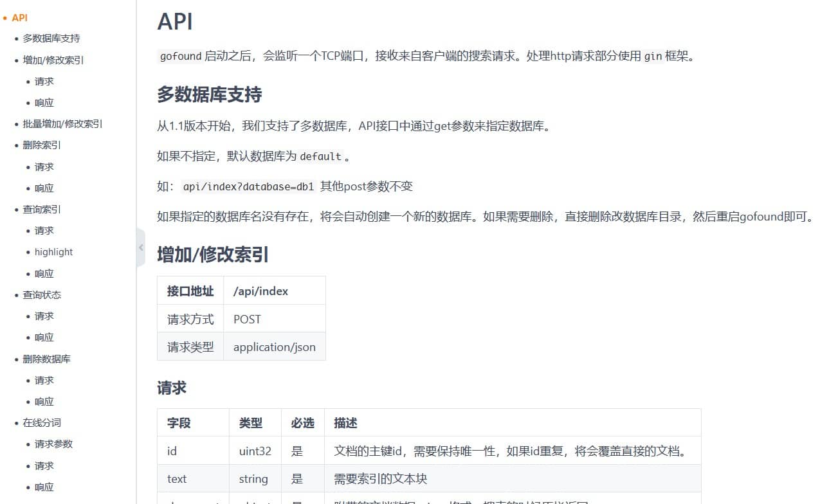Collapse the sidebar with the arrow handle
The height and width of the screenshot is (504, 829).
pos(141,248)
